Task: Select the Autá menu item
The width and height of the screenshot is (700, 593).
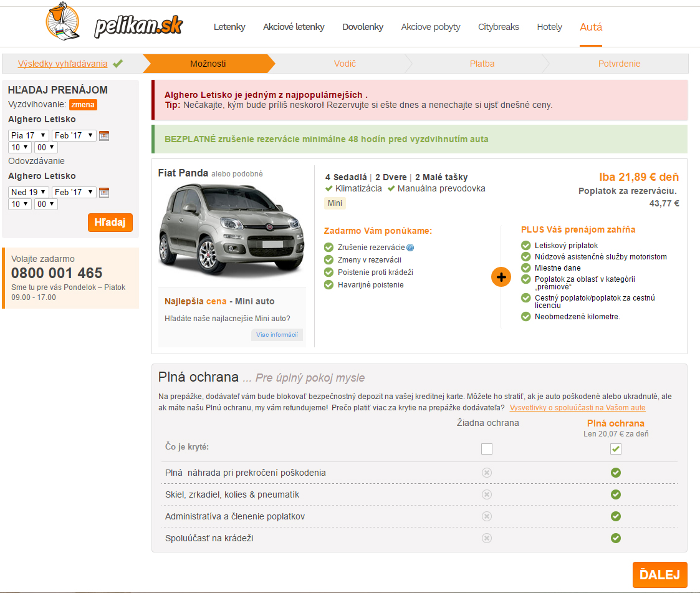Action: click(591, 27)
